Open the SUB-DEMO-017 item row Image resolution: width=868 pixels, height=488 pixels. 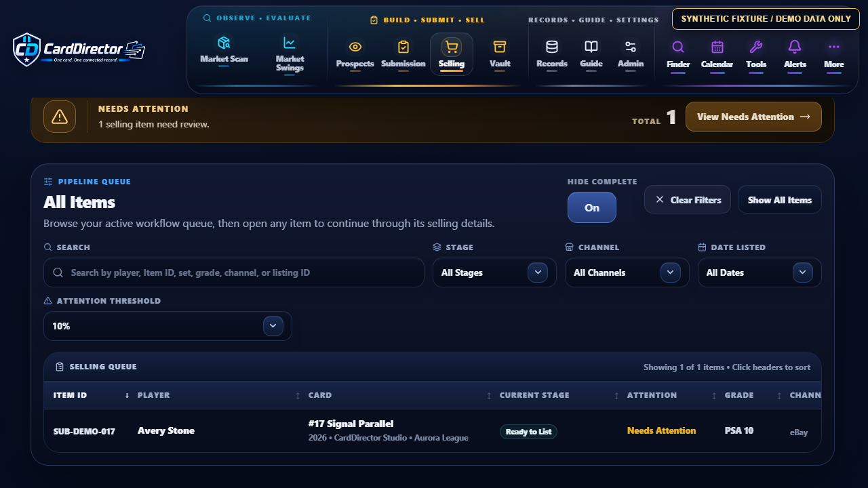[x=433, y=431]
